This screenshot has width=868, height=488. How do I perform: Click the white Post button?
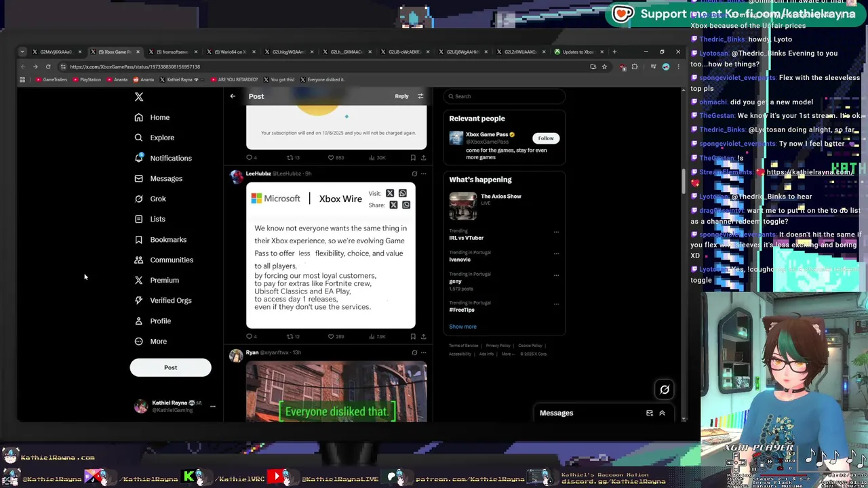coord(170,367)
